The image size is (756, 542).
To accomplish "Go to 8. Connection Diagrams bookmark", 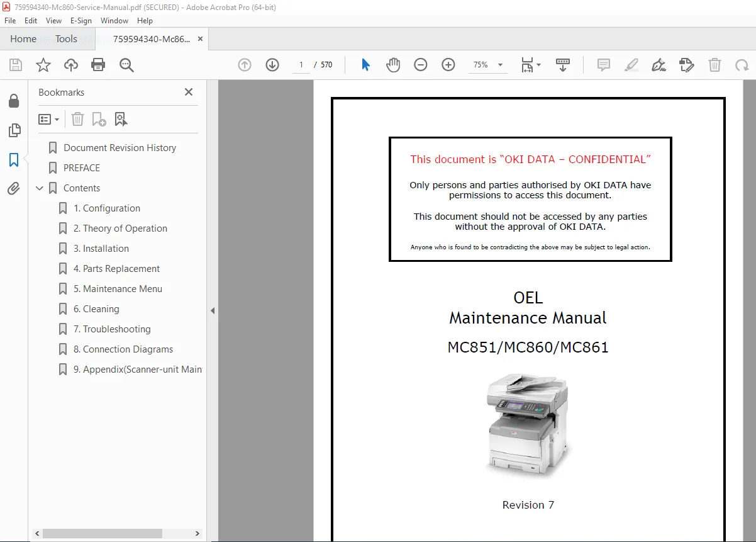I will [123, 349].
